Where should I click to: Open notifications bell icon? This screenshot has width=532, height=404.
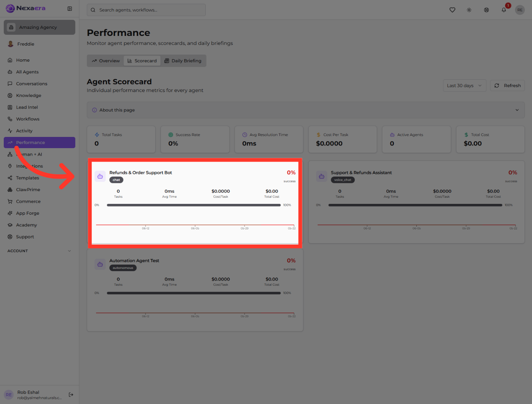(x=504, y=10)
